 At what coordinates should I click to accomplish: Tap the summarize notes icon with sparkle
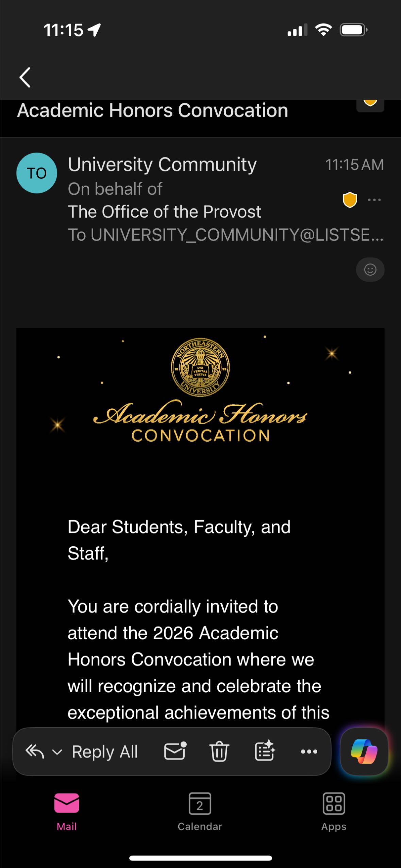(265, 751)
